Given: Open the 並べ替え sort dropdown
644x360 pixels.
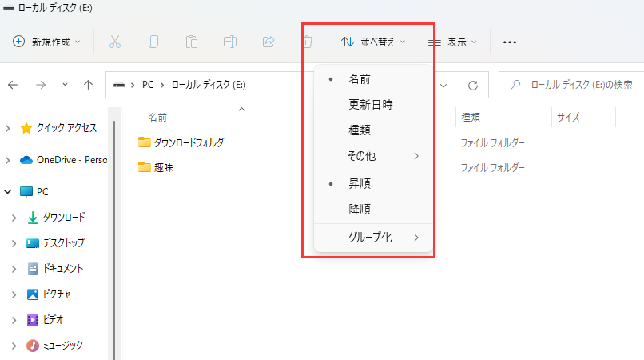Looking at the screenshot, I should pos(373,42).
